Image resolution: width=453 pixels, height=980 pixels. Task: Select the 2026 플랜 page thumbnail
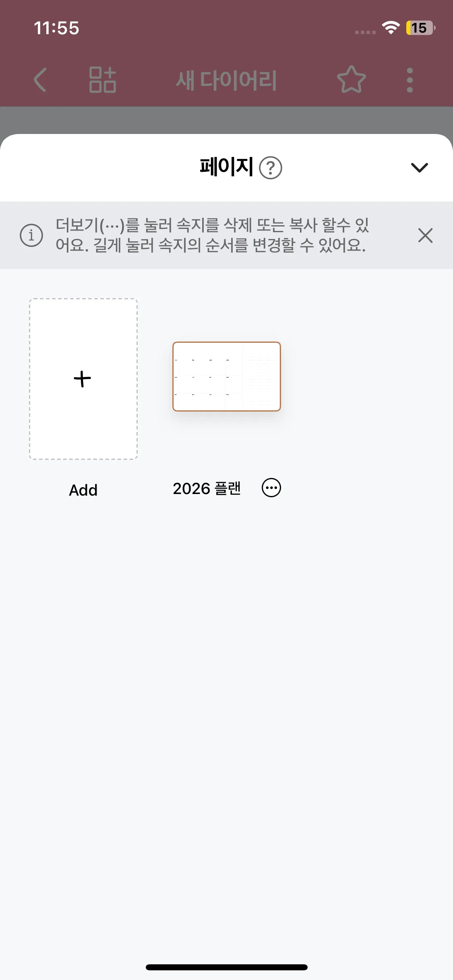(226, 377)
